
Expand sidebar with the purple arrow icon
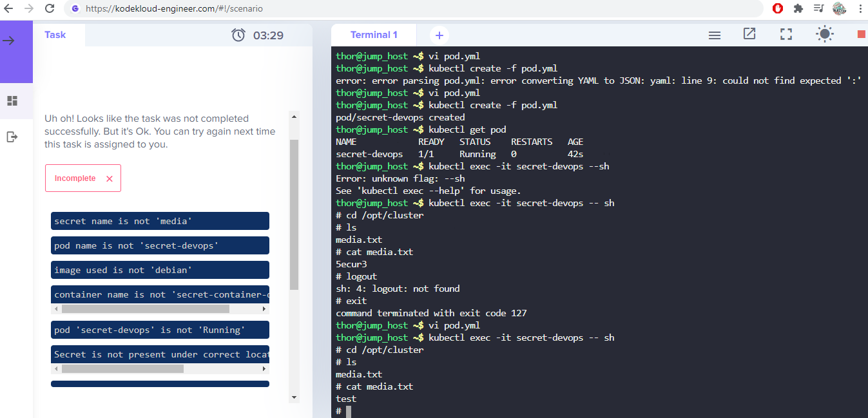[9, 41]
